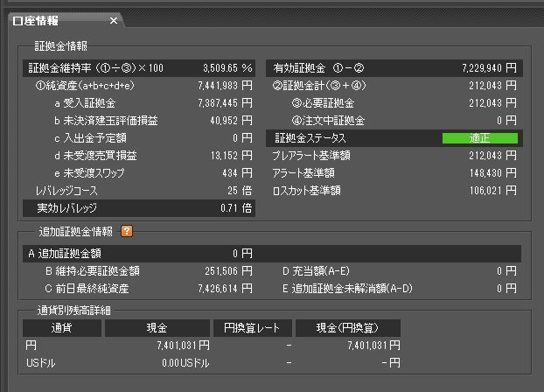Click the help icon beside 追加証拠金情報
Screen dimensions: 544x392
[x=127, y=231]
